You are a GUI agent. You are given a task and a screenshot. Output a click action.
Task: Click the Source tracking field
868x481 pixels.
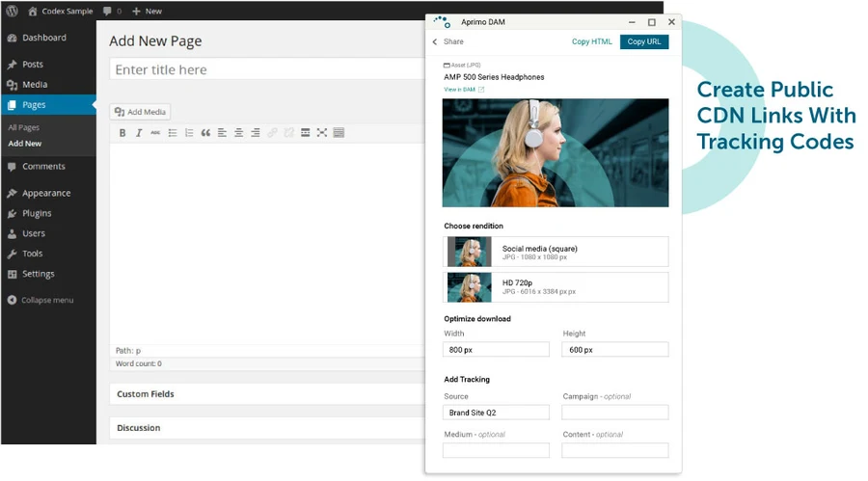[496, 413]
